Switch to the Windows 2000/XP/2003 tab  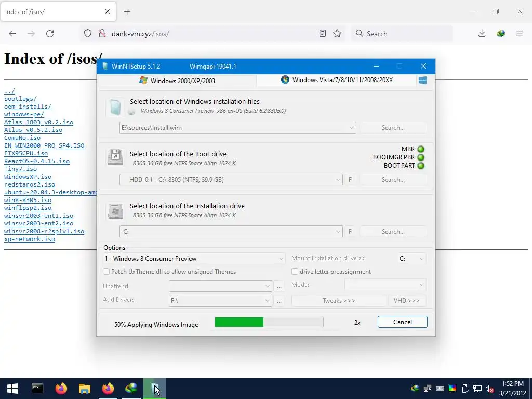tap(177, 81)
